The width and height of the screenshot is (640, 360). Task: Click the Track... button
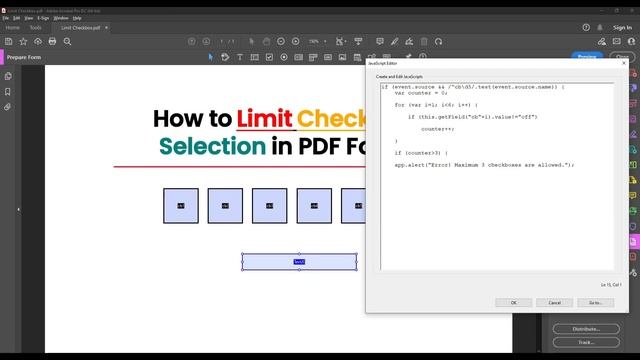(586, 342)
